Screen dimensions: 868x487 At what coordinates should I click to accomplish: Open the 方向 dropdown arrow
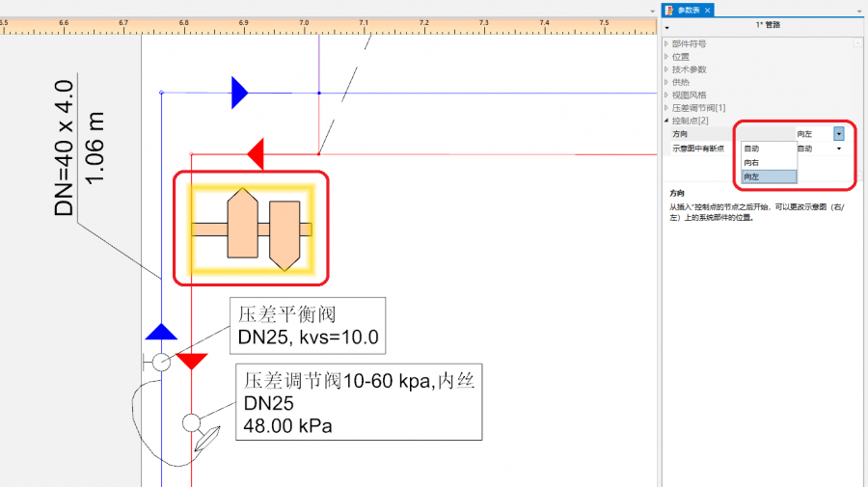pyautogui.click(x=839, y=134)
